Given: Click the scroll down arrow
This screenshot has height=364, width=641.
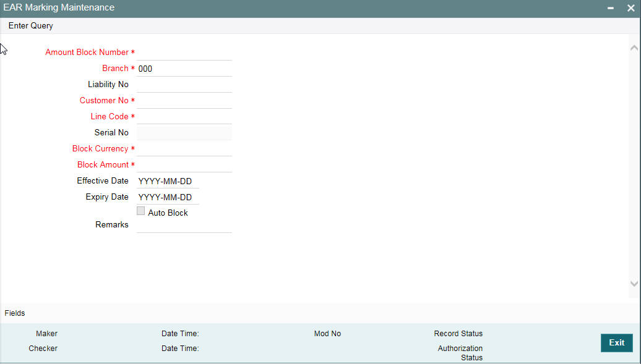Looking at the screenshot, I should (634, 284).
